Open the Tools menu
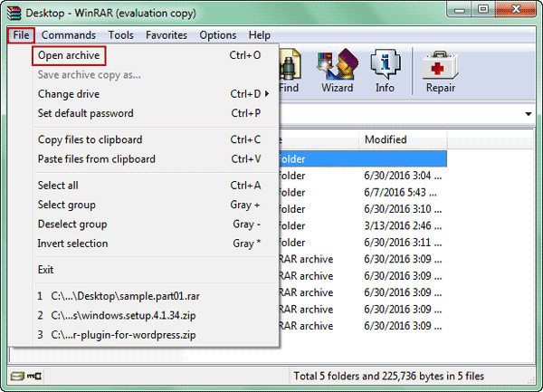The height and width of the screenshot is (392, 543). (x=120, y=35)
